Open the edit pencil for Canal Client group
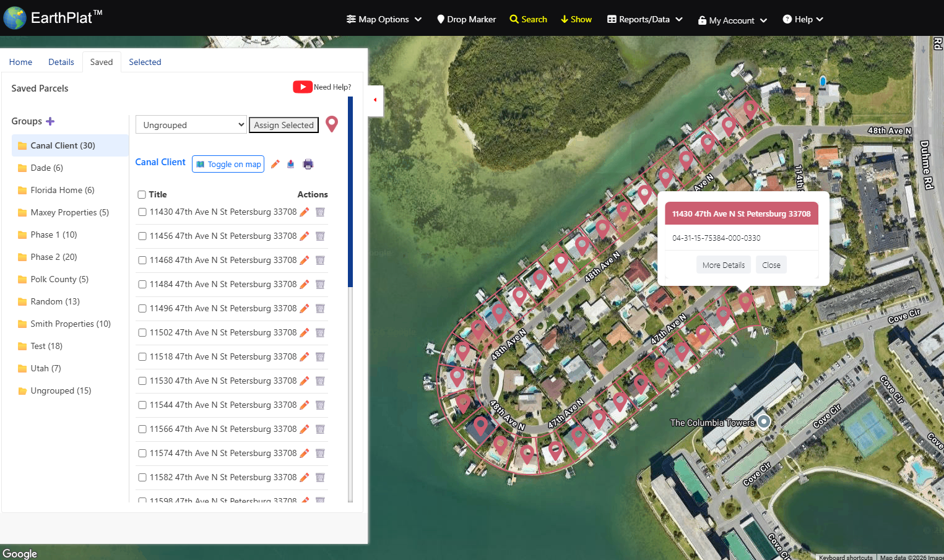The height and width of the screenshot is (560, 944). pyautogui.click(x=275, y=163)
